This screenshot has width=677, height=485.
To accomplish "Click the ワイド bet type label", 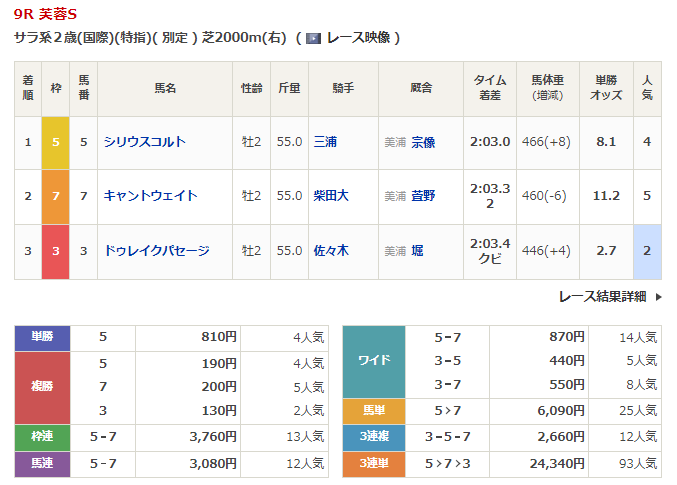I will pos(373,361).
